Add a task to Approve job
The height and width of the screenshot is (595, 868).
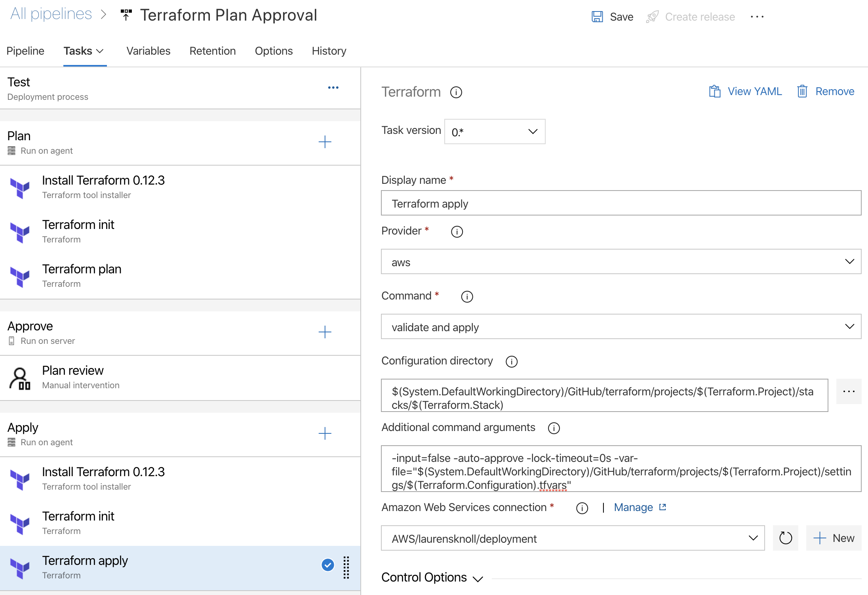[325, 332]
